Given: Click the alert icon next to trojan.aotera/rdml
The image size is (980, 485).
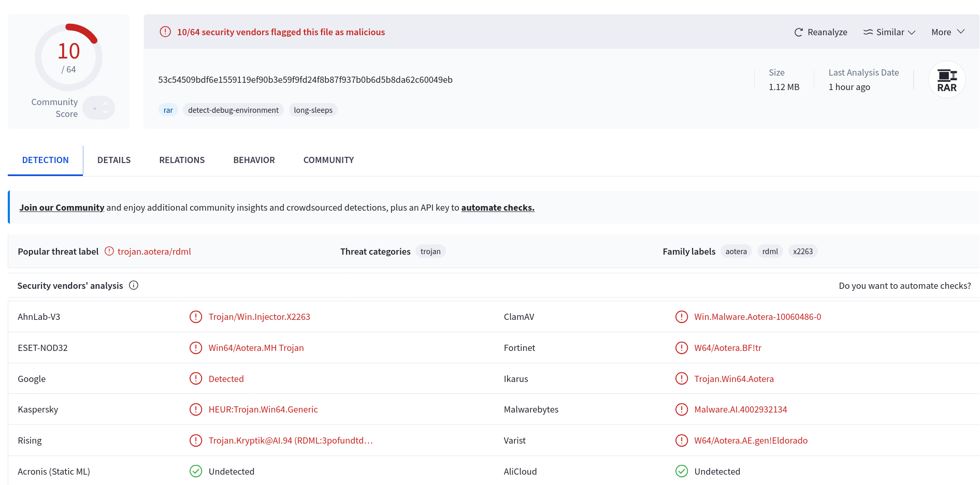Looking at the screenshot, I should coord(109,251).
